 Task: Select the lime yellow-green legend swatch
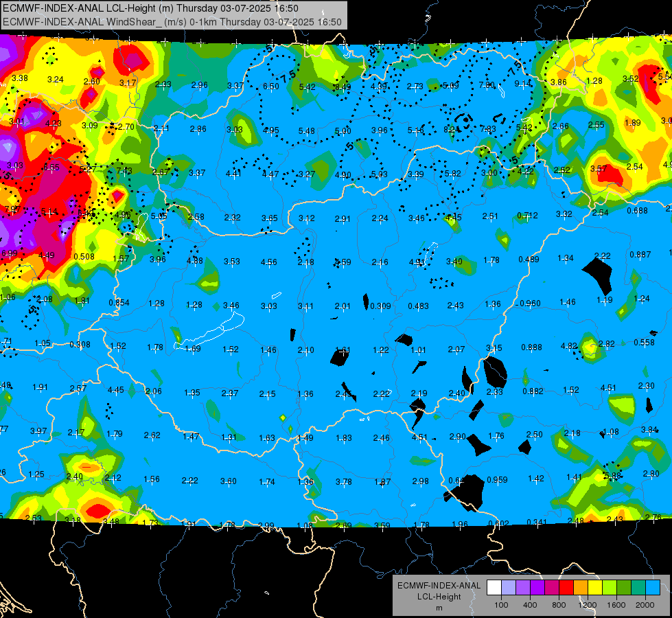pyautogui.click(x=610, y=588)
